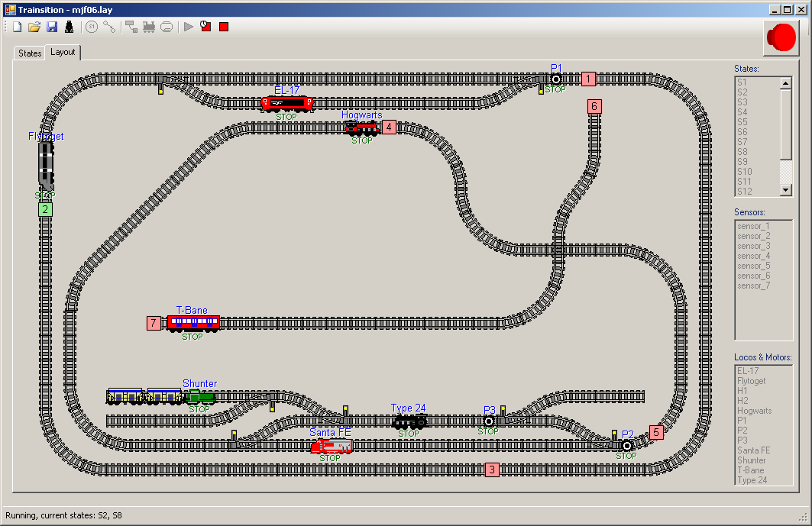Create a new layout file
Screen dimensions: 812x526
[x=16, y=27]
